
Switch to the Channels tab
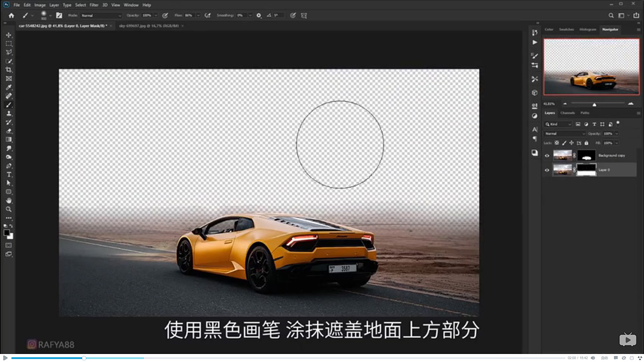click(568, 113)
